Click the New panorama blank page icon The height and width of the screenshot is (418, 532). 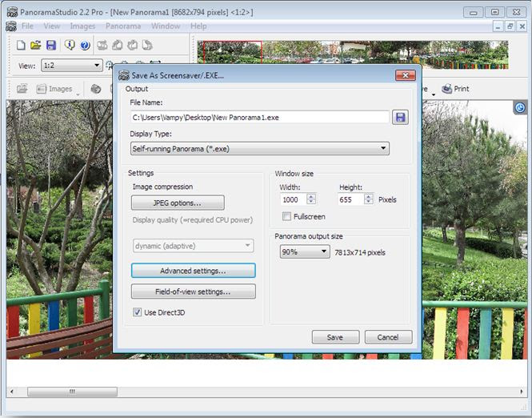pyautogui.click(x=21, y=45)
